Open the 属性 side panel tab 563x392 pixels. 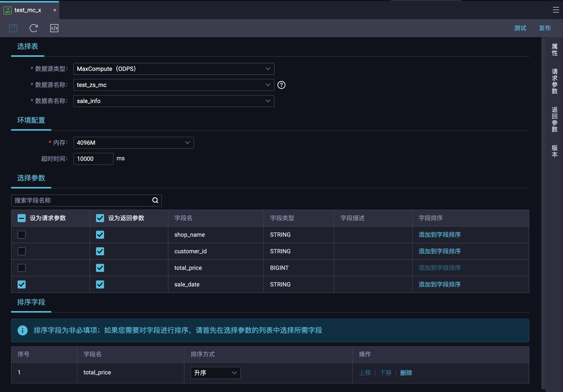click(x=554, y=50)
